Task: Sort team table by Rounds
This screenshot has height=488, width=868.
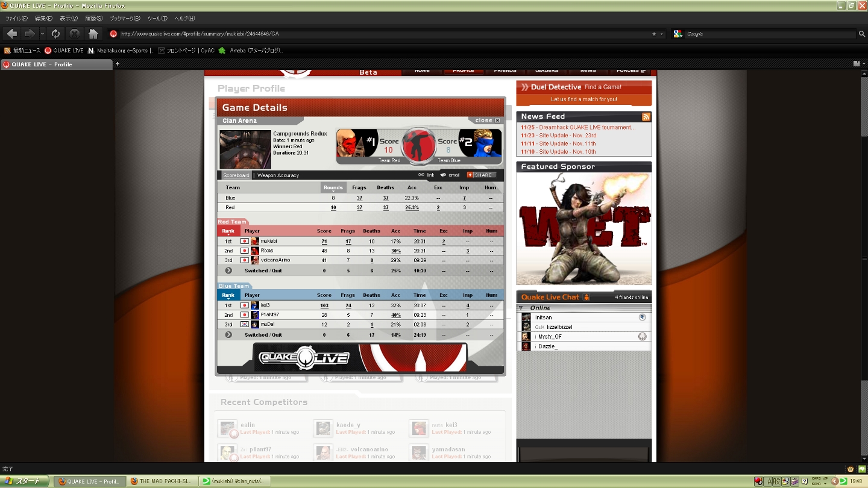Action: [333, 188]
